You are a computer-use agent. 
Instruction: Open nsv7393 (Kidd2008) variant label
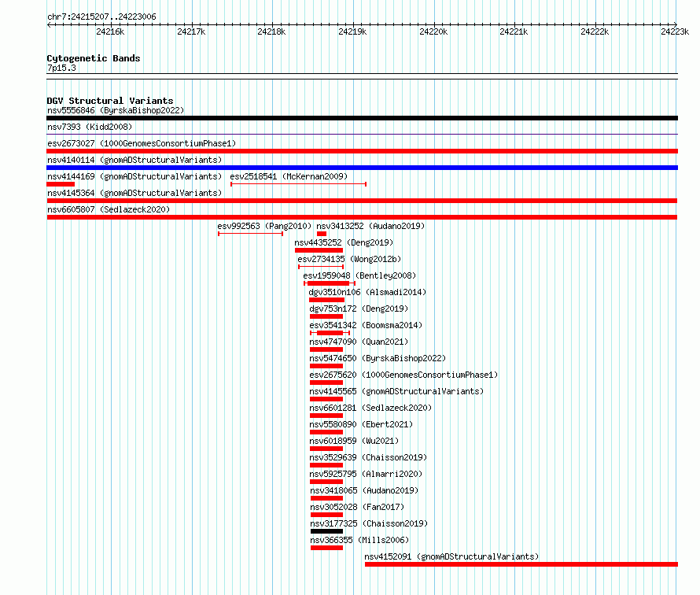pyautogui.click(x=90, y=127)
